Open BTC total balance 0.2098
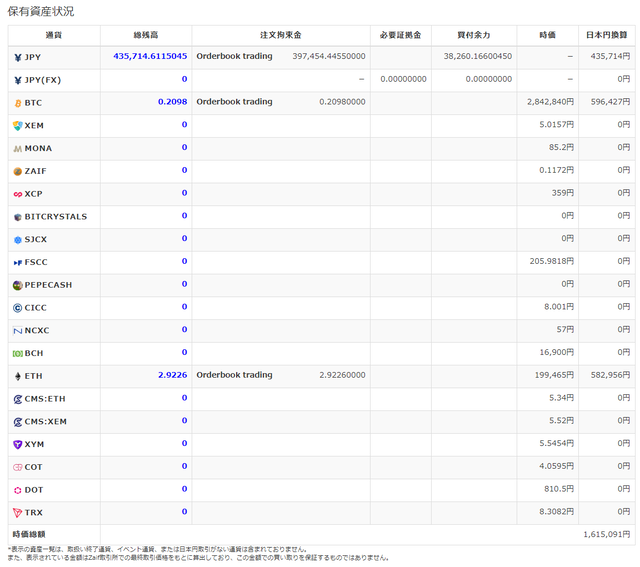Image resolution: width=640 pixels, height=567 pixels. 173,102
